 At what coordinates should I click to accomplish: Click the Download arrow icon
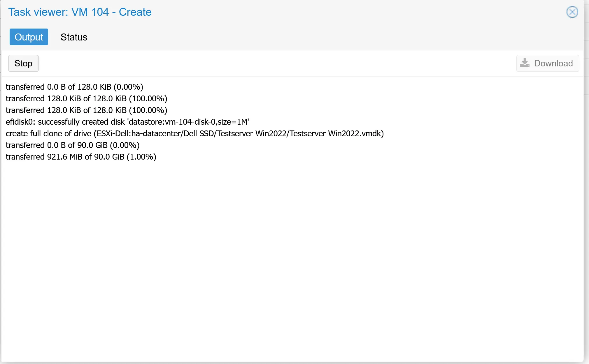525,63
